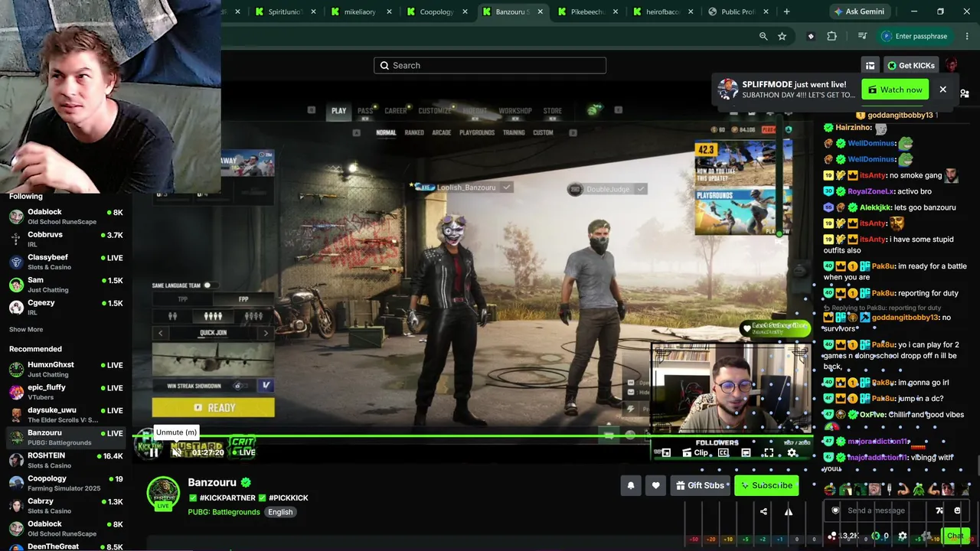Viewport: 980px width, 551px height.
Task: Open Coopology Farming Simulator channel
Action: click(x=65, y=483)
